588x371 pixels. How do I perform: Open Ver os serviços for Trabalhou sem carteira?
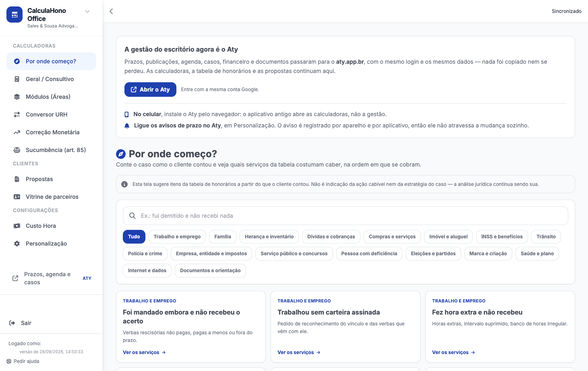pos(299,352)
